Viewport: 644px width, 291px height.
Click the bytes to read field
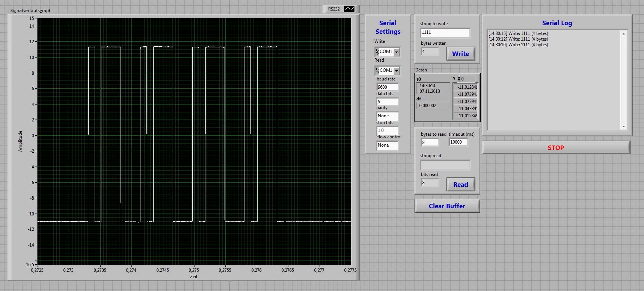[430, 142]
